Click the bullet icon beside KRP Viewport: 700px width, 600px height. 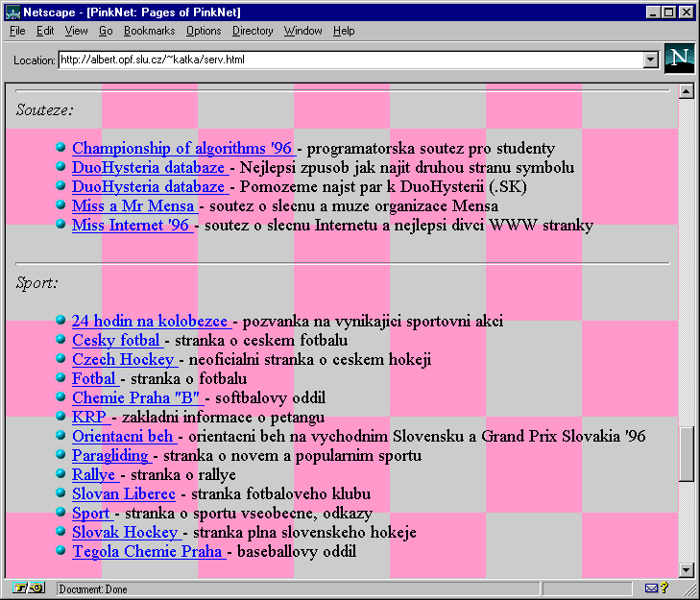(60, 416)
